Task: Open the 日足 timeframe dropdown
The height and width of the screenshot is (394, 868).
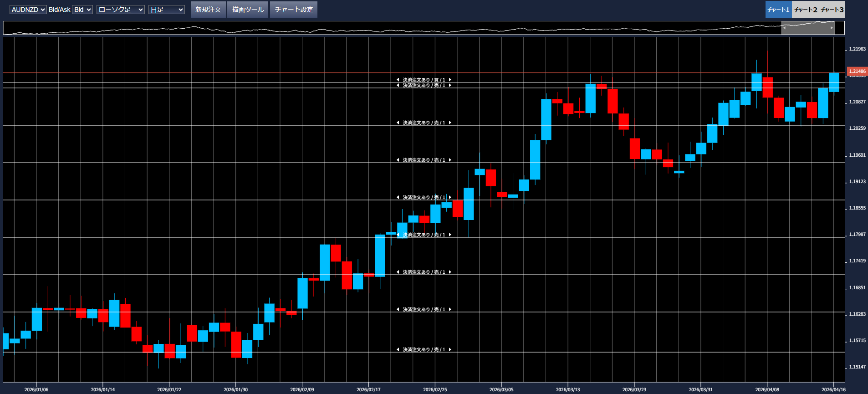Action: [166, 10]
